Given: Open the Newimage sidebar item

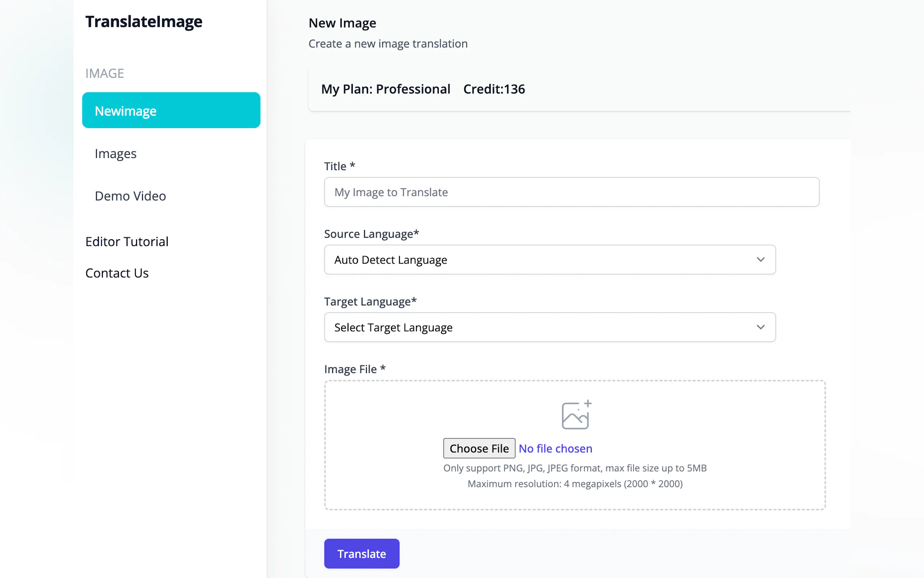Looking at the screenshot, I should (171, 111).
